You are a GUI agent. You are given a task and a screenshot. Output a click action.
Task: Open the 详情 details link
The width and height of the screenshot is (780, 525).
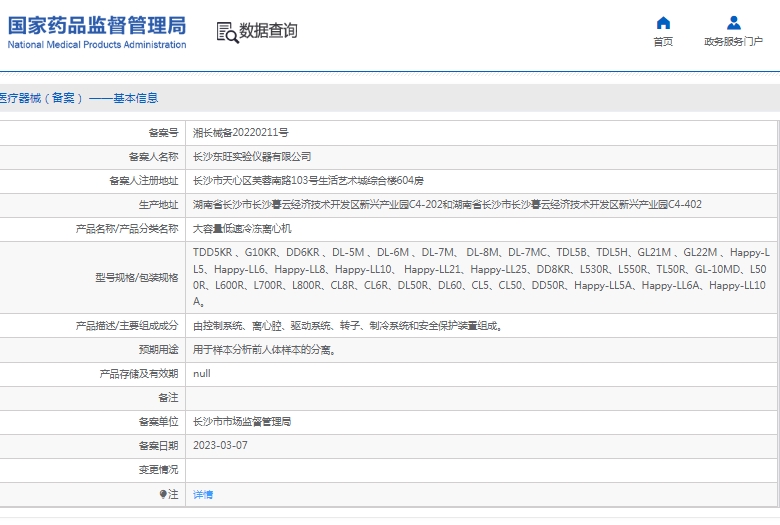[203, 495]
